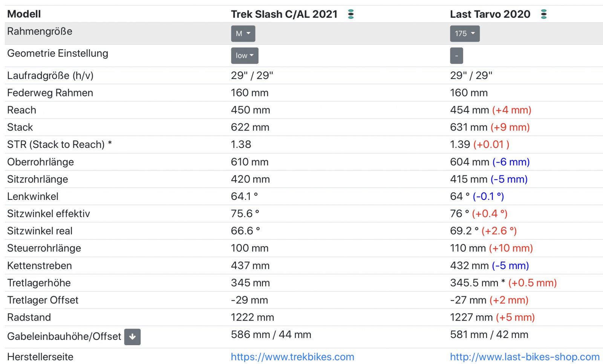Select the Reach difference +4 mm text
Screen dimensions: 603x364
tap(511, 110)
